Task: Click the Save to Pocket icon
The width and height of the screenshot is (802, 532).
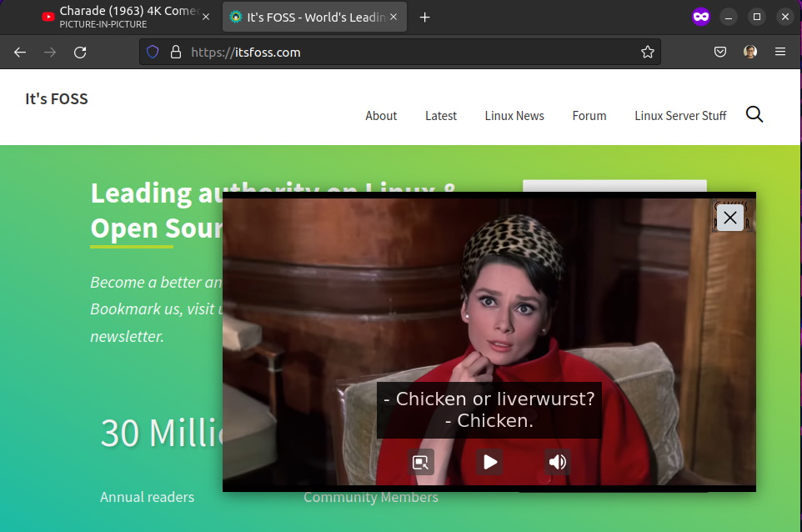Action: 719,52
